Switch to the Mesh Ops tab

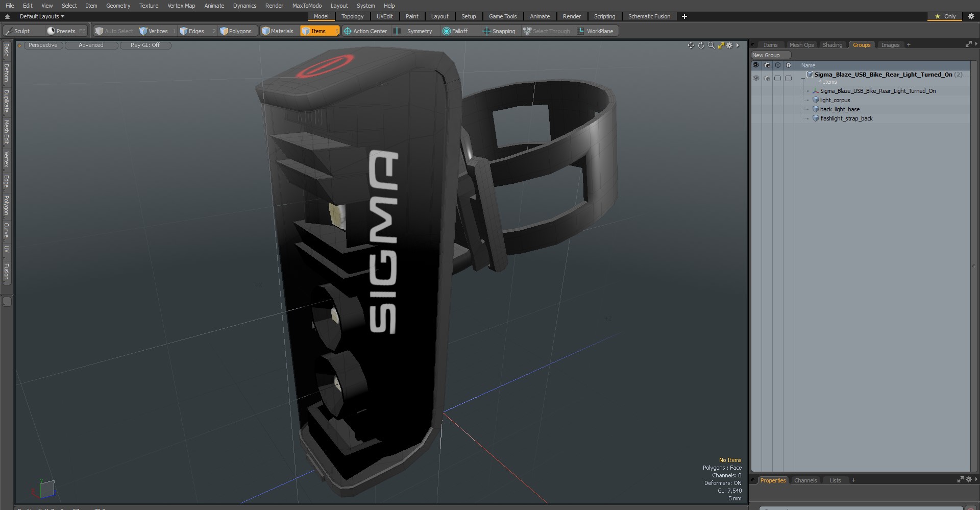pyautogui.click(x=801, y=45)
